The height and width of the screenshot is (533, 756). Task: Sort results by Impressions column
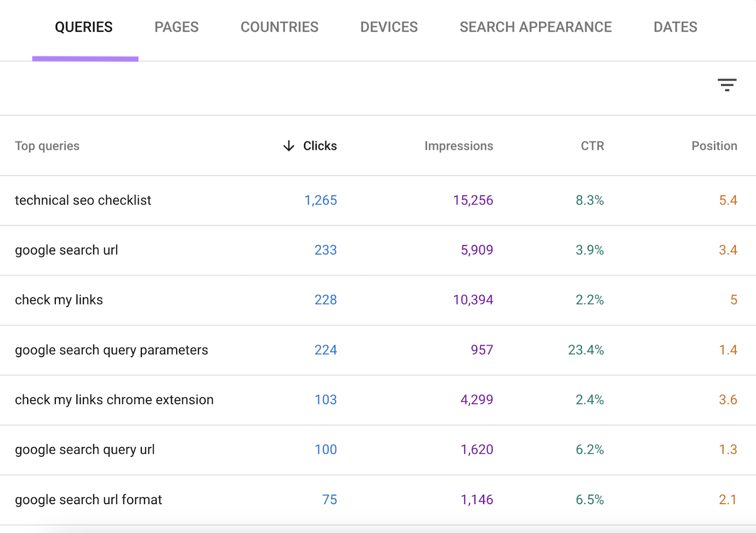459,146
